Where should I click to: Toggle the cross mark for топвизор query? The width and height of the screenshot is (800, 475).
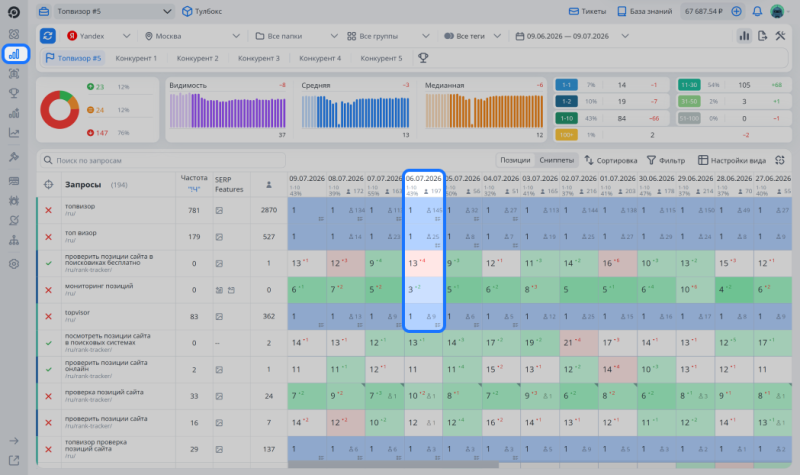click(48, 210)
